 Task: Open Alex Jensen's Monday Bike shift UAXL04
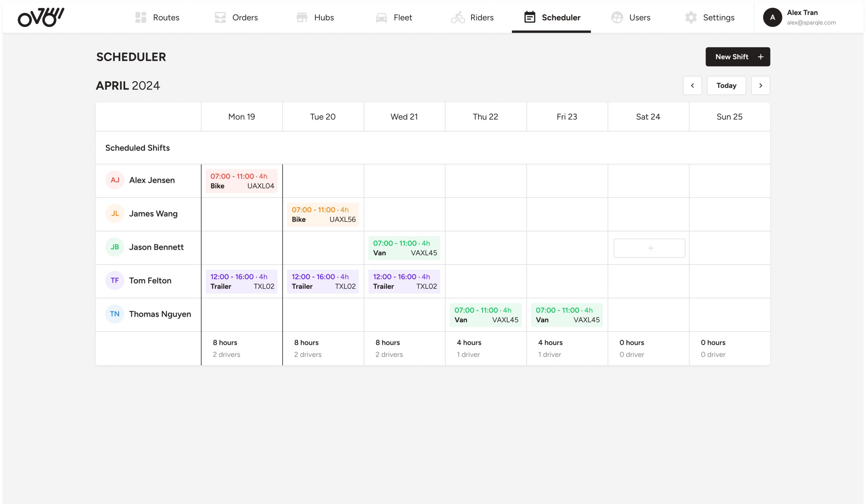(x=241, y=181)
